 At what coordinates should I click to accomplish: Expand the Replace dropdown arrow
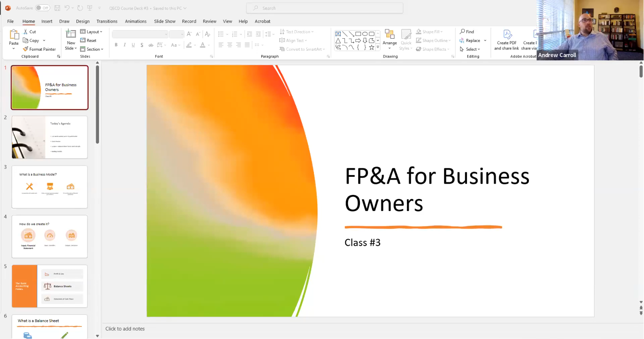point(485,41)
